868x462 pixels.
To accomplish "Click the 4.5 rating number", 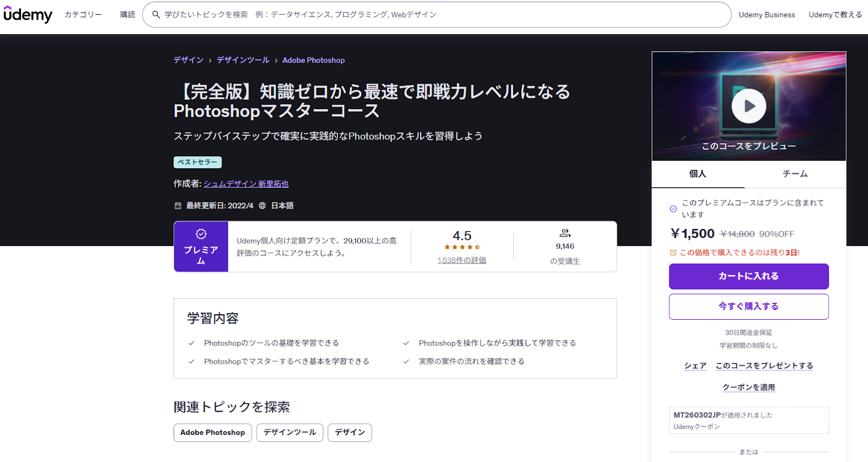I will (462, 236).
